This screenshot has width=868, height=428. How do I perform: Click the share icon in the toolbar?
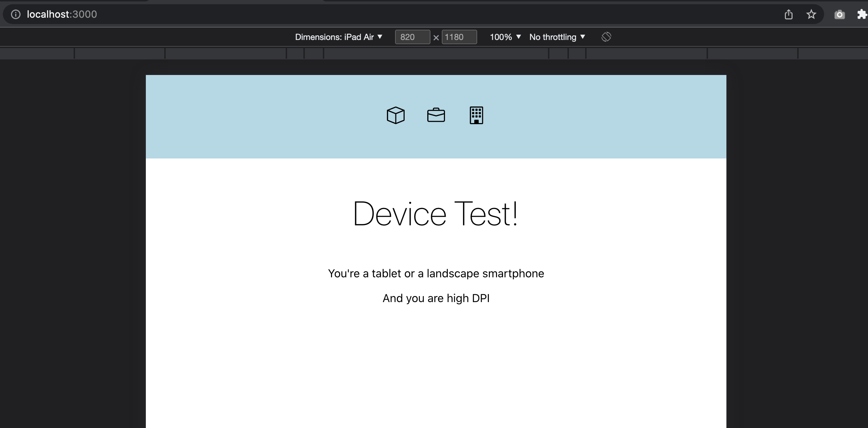click(789, 14)
